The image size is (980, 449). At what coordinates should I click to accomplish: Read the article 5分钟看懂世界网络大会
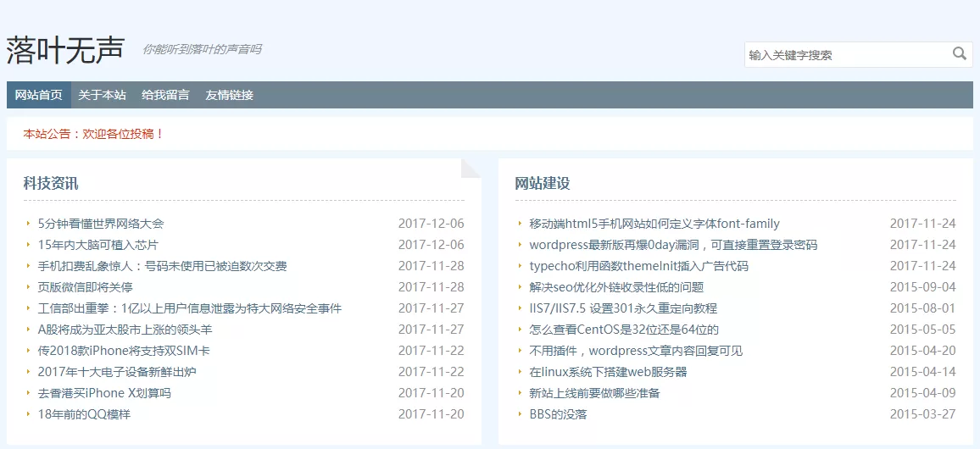pos(101,224)
